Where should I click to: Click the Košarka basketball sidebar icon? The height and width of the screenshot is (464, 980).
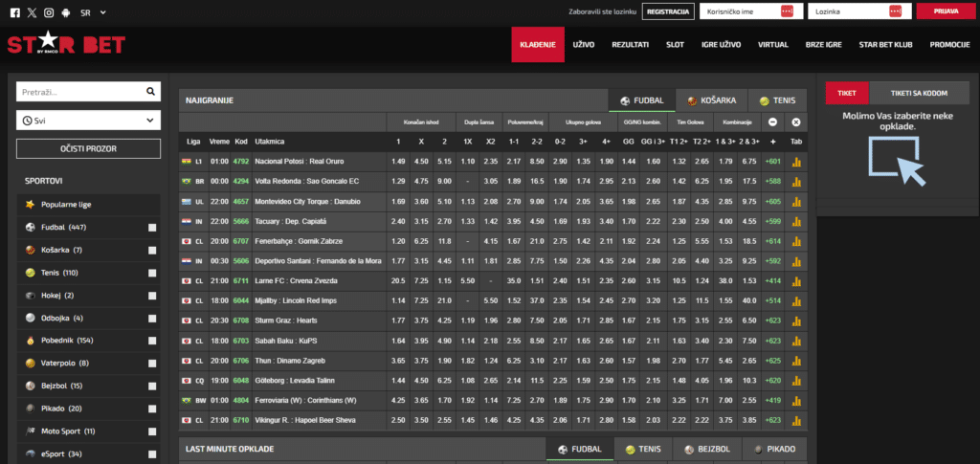coord(30,250)
